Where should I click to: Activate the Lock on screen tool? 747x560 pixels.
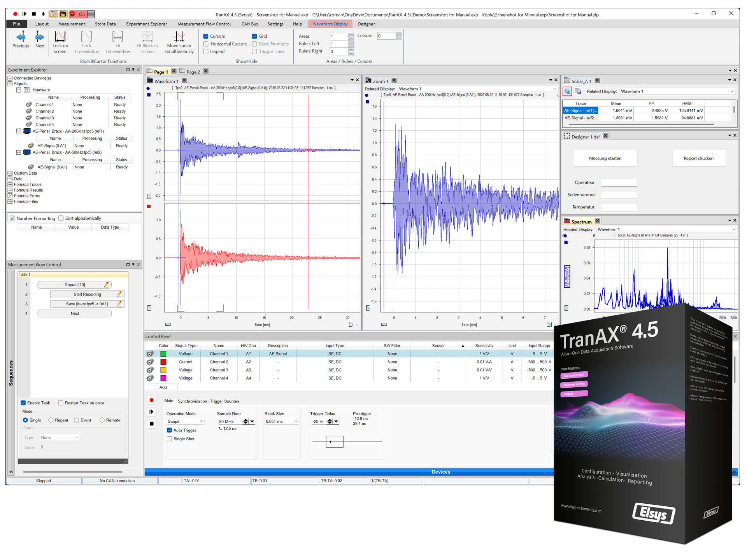click(60, 41)
